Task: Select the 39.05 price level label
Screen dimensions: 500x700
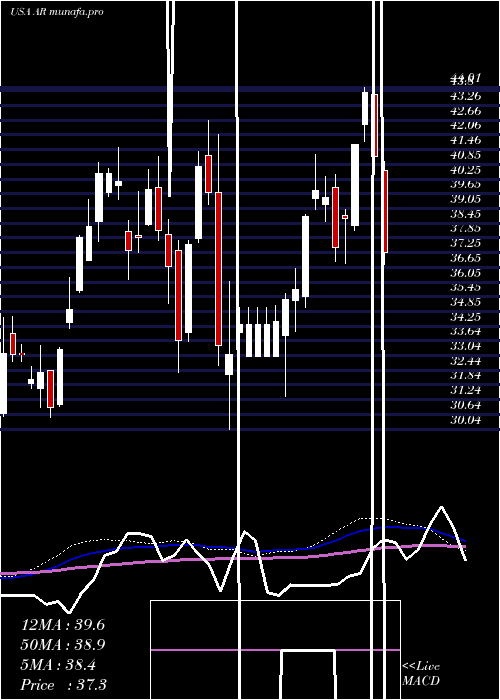Action: coord(465,199)
